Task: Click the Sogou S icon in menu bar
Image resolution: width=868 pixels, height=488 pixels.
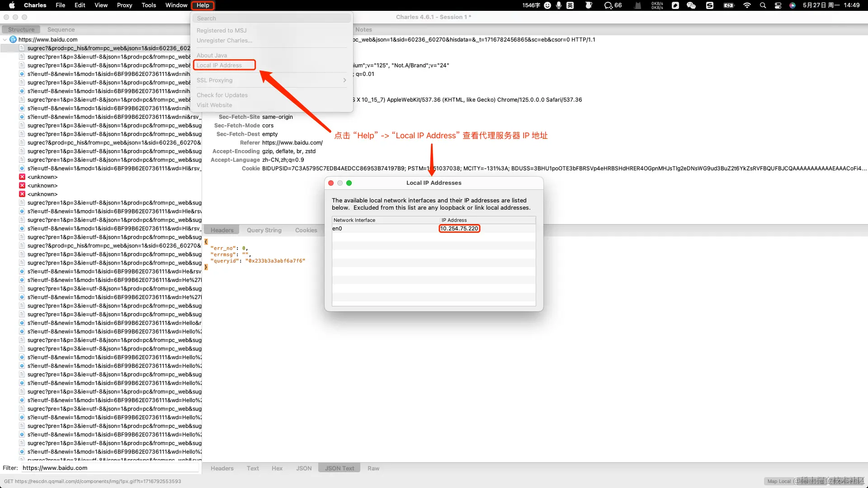Action: point(710,5)
